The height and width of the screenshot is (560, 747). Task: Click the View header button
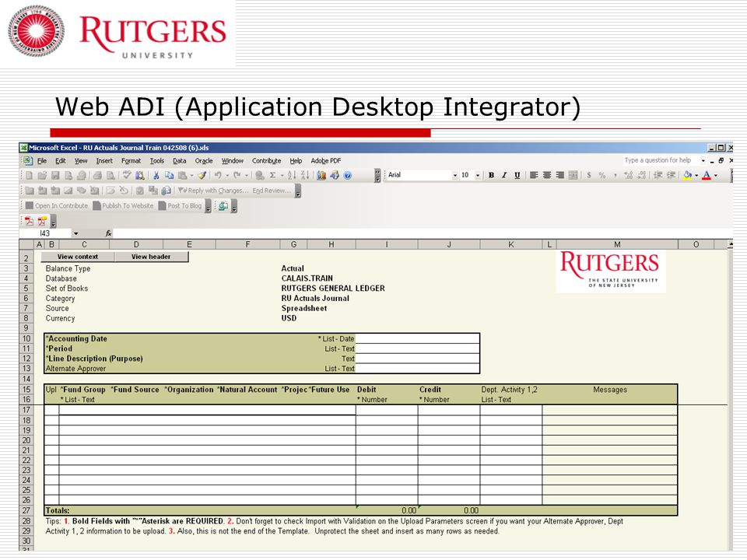coord(151,257)
